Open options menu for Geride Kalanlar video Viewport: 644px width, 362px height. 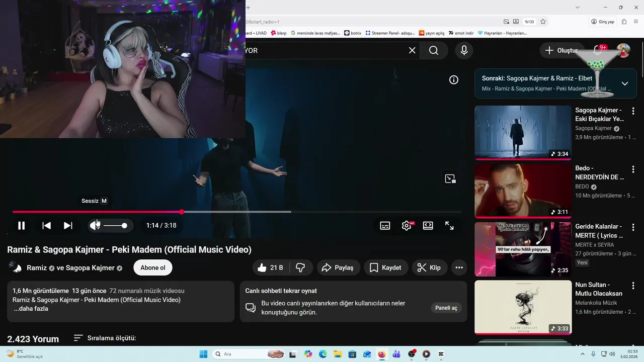(633, 227)
